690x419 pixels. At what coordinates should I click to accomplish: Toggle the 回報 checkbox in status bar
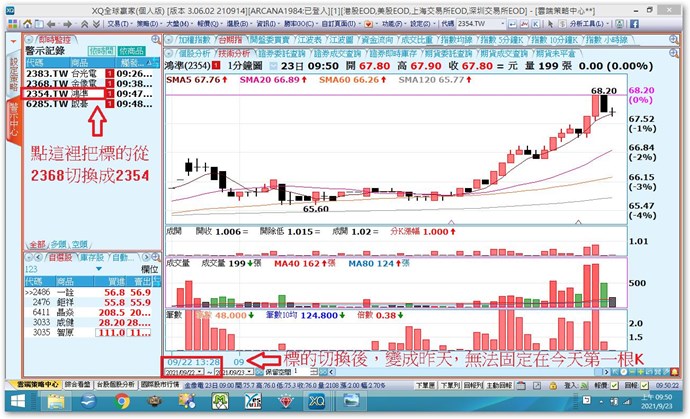coord(644,385)
